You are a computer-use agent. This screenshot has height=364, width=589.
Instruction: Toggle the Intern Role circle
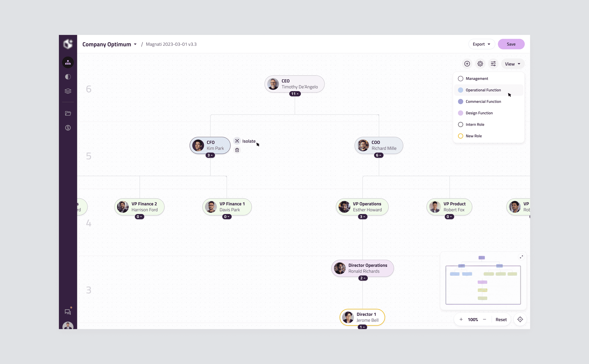pyautogui.click(x=460, y=124)
